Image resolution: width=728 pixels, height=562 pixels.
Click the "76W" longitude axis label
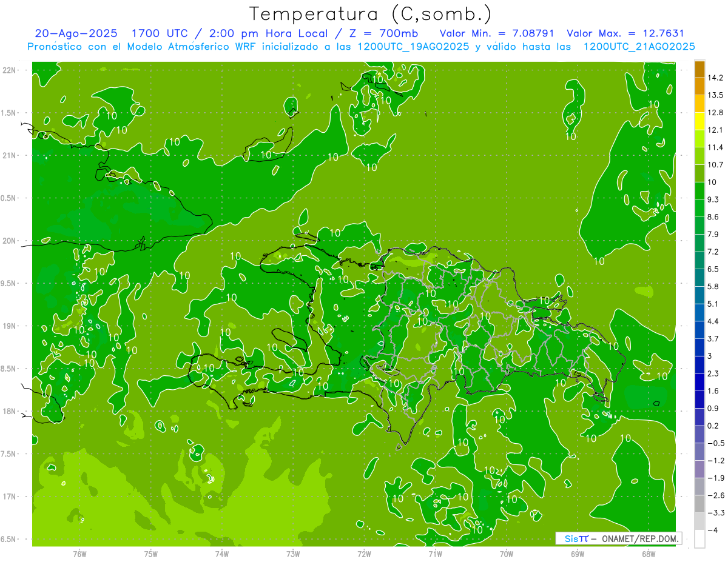[x=79, y=554]
